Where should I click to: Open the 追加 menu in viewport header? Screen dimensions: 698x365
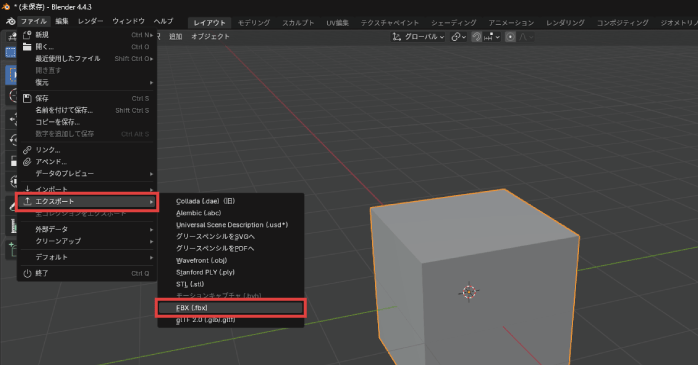tap(175, 36)
